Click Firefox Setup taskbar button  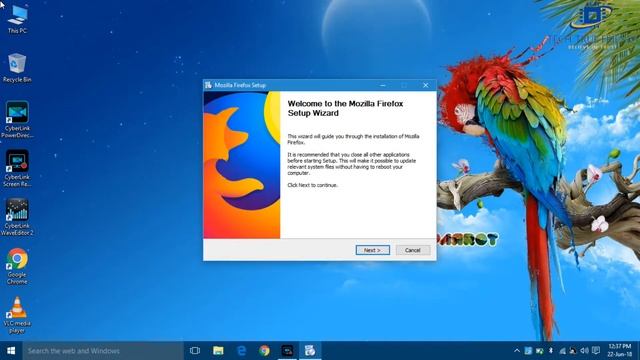[x=310, y=351]
